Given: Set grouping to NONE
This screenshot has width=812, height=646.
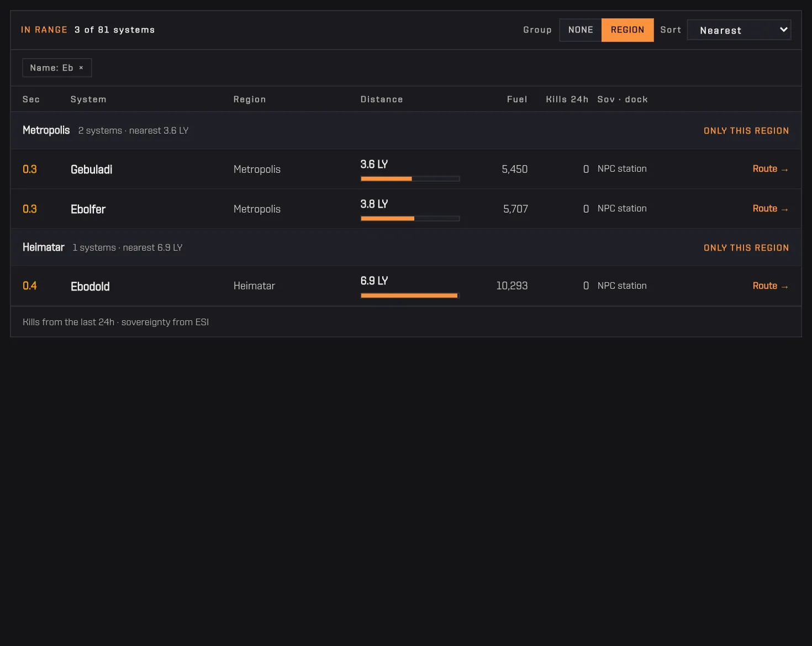Looking at the screenshot, I should pos(581,30).
